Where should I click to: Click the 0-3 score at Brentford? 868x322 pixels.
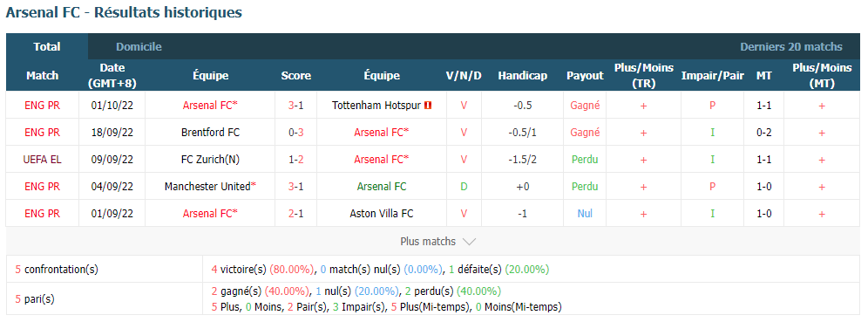[295, 133]
